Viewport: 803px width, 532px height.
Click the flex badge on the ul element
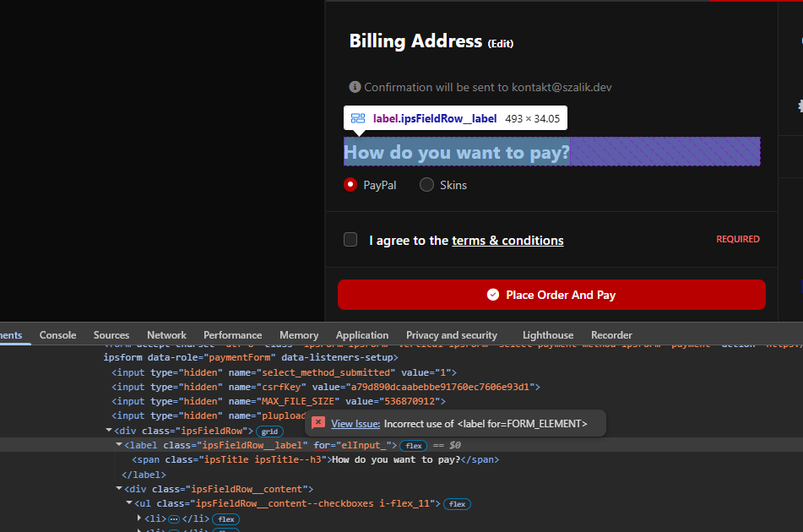(x=457, y=504)
